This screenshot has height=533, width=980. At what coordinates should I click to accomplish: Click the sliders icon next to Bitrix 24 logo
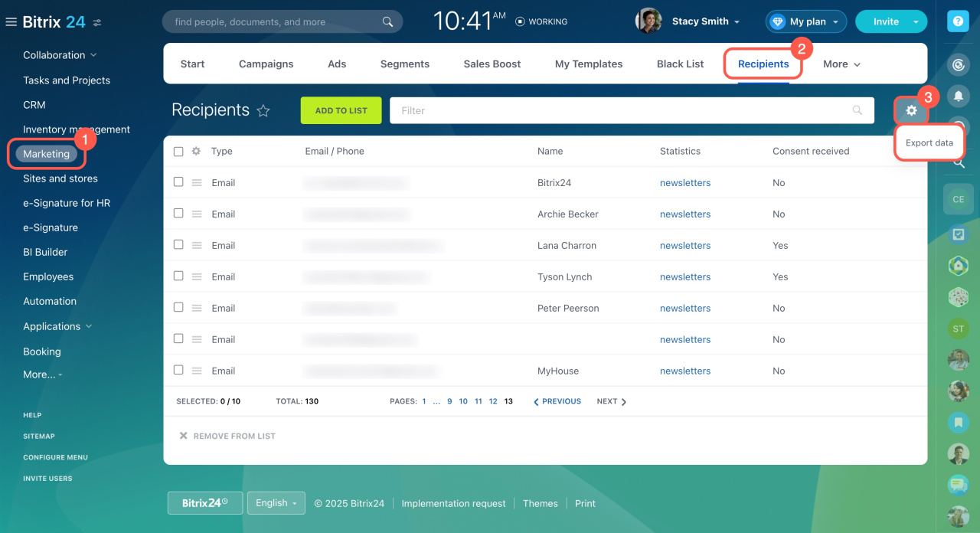(x=97, y=23)
